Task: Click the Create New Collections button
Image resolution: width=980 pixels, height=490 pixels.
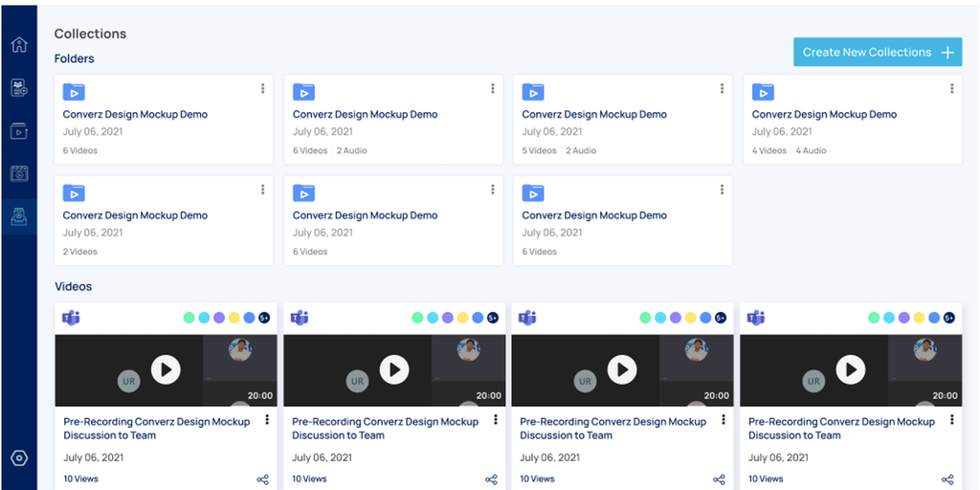Action: 878,53
